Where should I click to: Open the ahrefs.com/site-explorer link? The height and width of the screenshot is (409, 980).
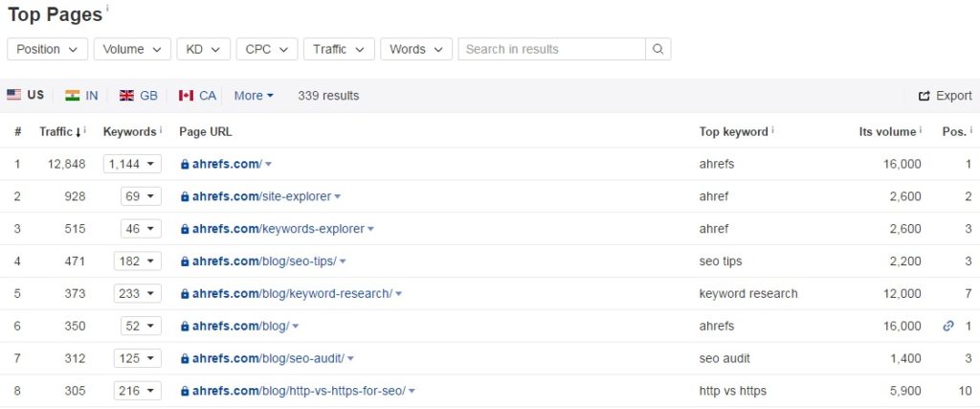pos(261,196)
